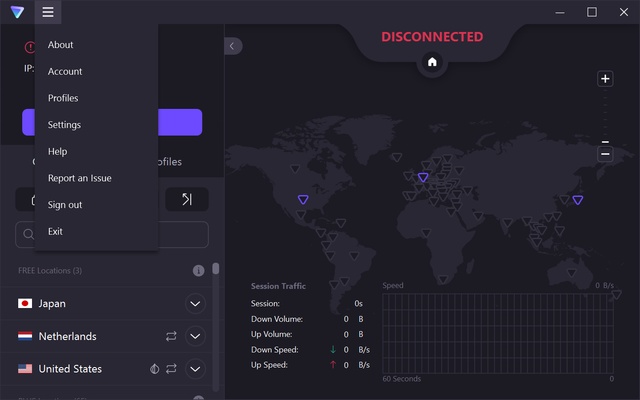Click the United States flag icon
The image size is (640, 400).
pyautogui.click(x=25, y=369)
